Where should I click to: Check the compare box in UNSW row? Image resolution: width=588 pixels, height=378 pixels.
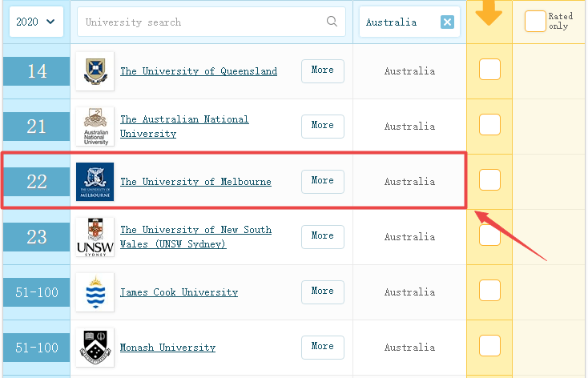489,235
